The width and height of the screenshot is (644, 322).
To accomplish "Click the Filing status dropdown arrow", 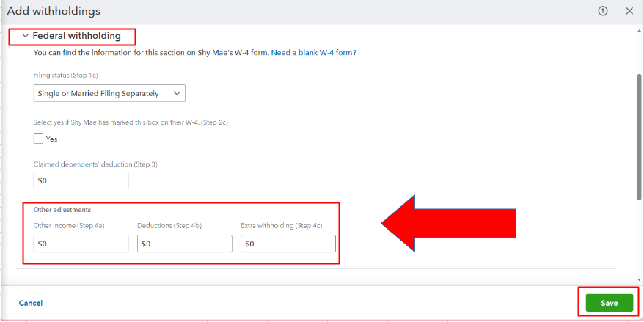I will 177,93.
